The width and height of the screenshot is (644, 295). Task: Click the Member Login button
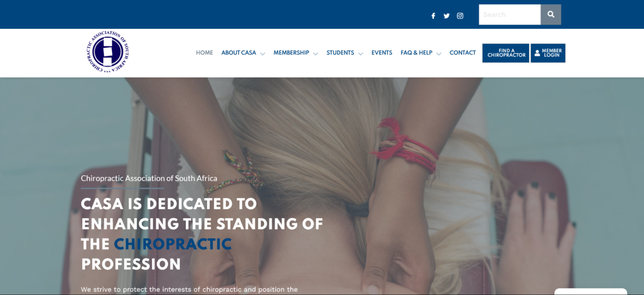pos(548,53)
